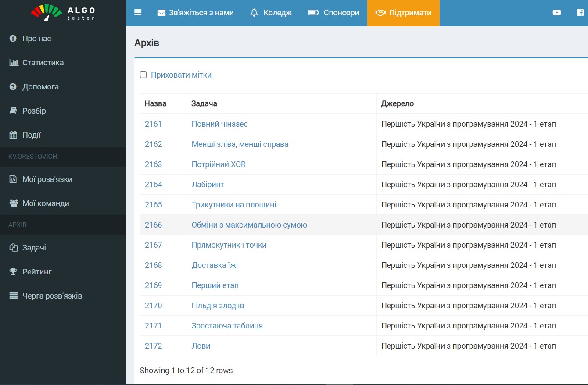This screenshot has width=588, height=385.
Task: Click the bell icon beside Коледж
Action: (x=254, y=13)
